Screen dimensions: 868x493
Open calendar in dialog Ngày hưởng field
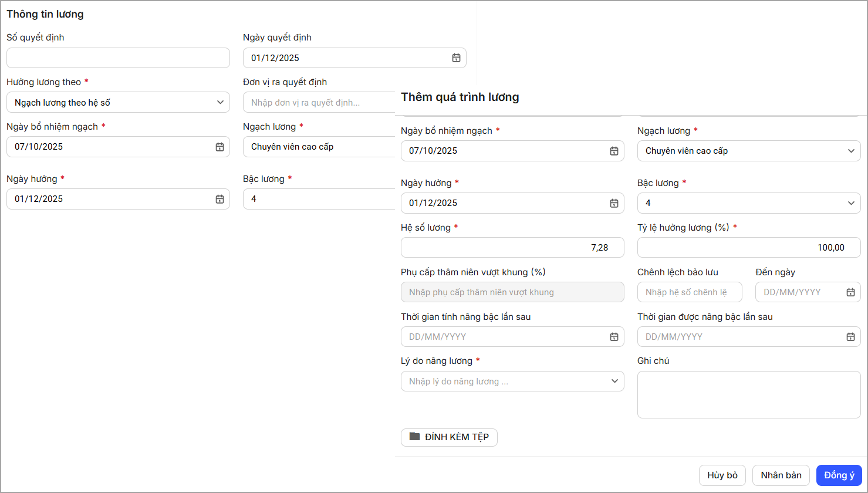pos(614,203)
